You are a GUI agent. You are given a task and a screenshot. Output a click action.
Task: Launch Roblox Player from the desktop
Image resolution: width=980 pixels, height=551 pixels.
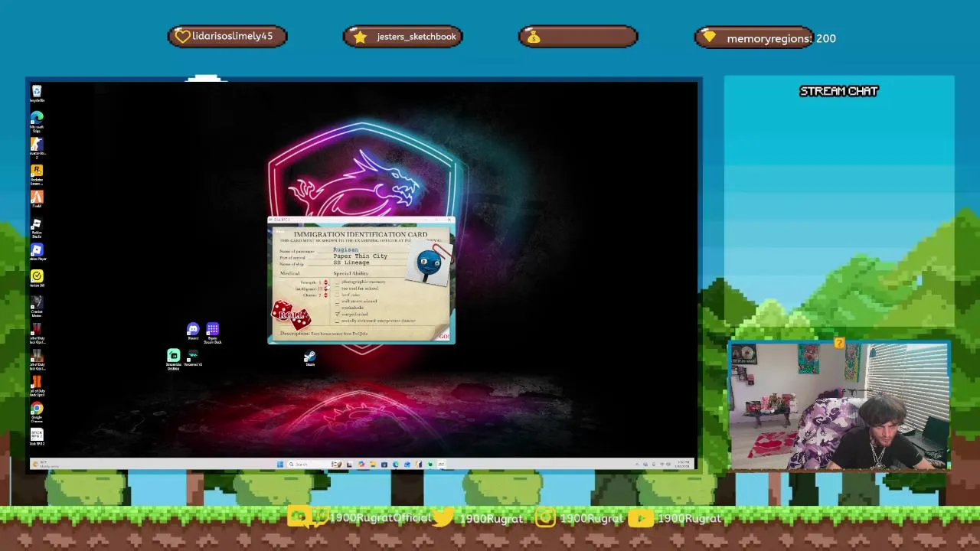[37, 253]
